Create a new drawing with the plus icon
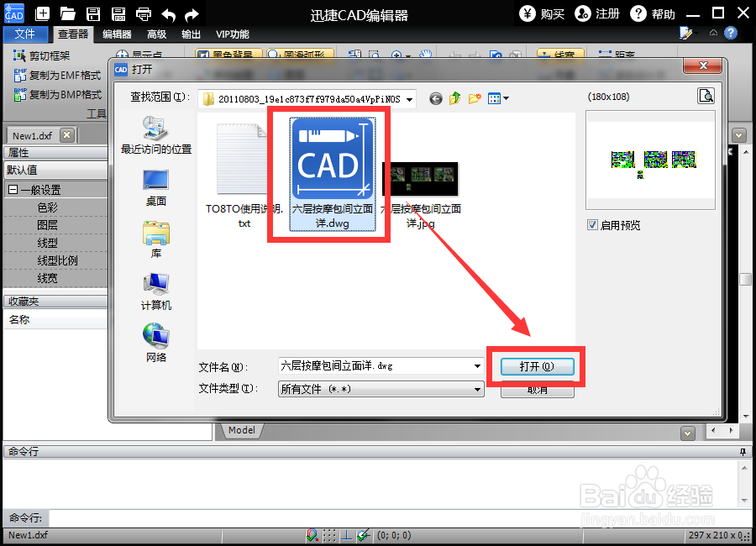This screenshot has width=756, height=546. click(x=43, y=14)
